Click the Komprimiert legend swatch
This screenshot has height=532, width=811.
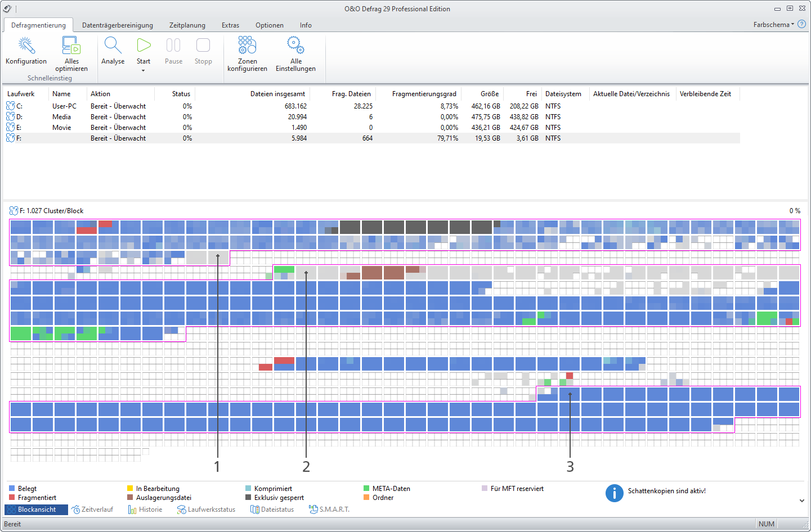(248, 489)
